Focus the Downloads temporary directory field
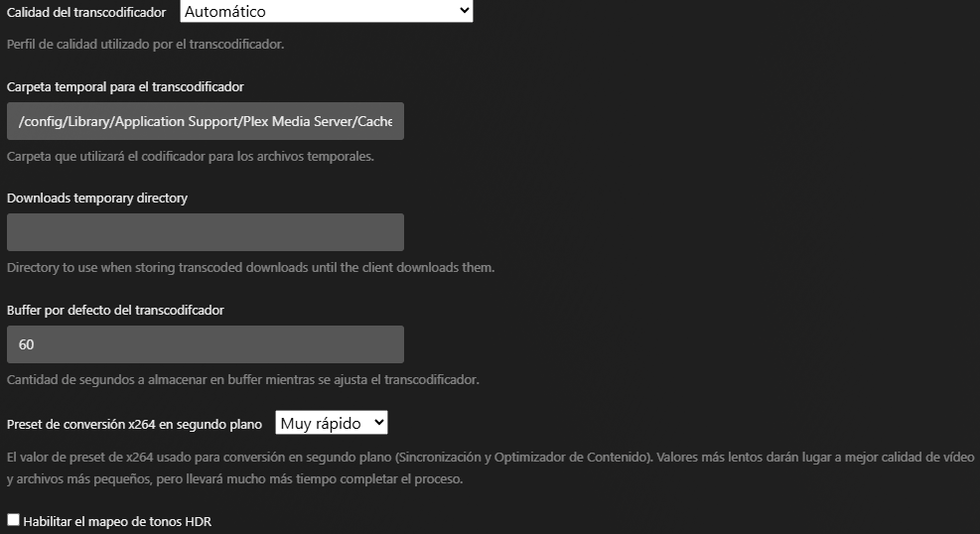 tap(205, 232)
